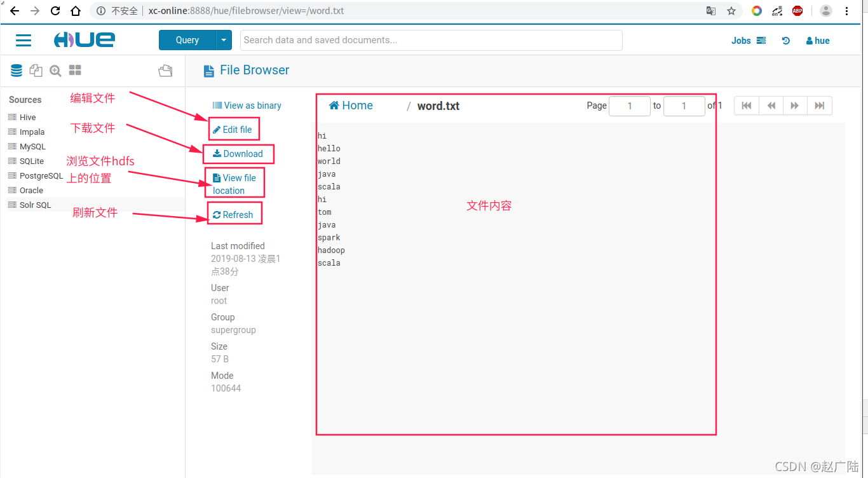Toggle the Hue hamburger menu
Screen dimensions: 868x478
tap(24, 40)
